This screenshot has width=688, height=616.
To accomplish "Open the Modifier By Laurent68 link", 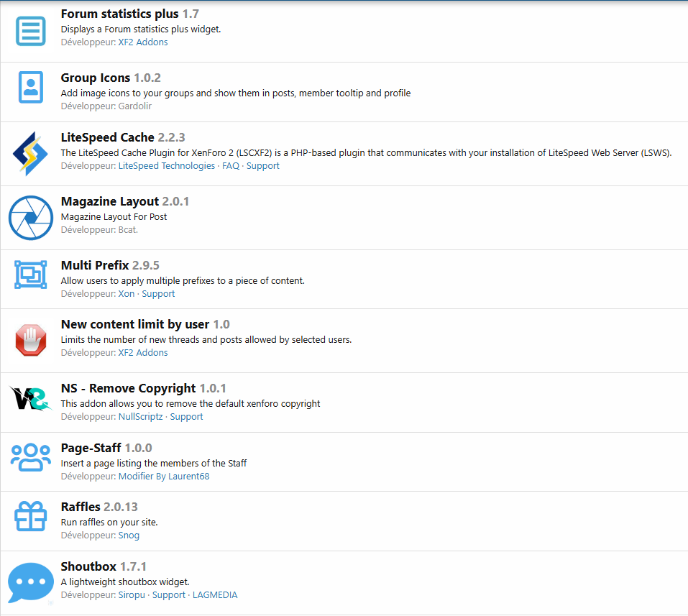I will [x=164, y=477].
